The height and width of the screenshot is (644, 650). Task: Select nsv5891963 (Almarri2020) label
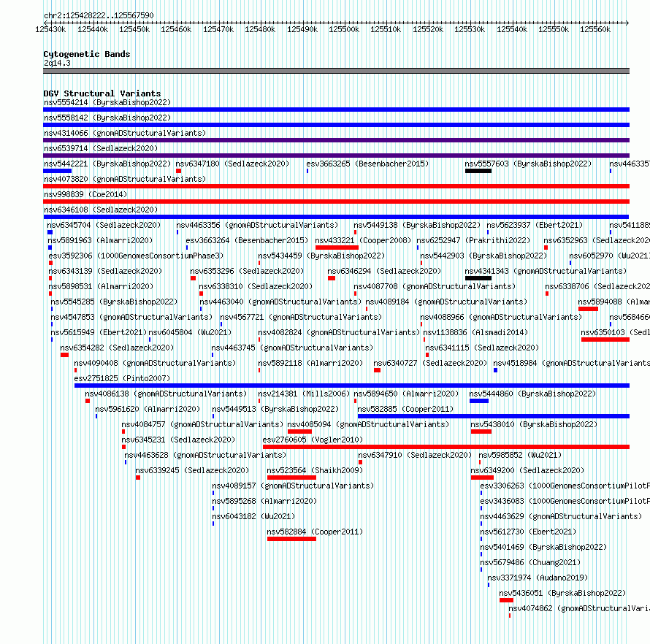[x=100, y=240]
